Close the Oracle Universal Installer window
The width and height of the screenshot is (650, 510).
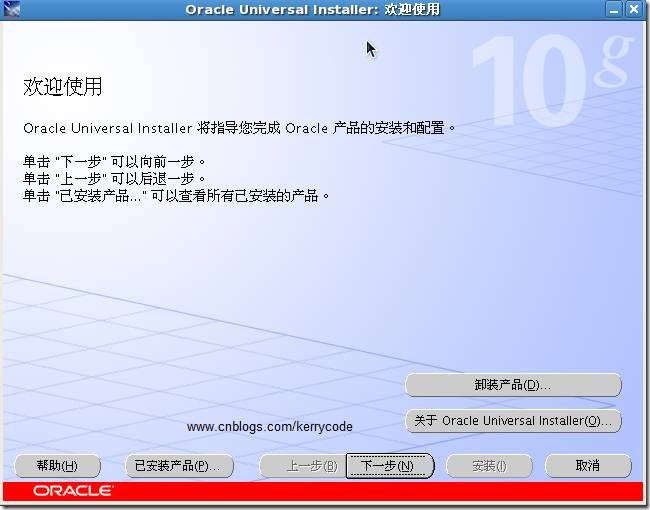click(634, 9)
